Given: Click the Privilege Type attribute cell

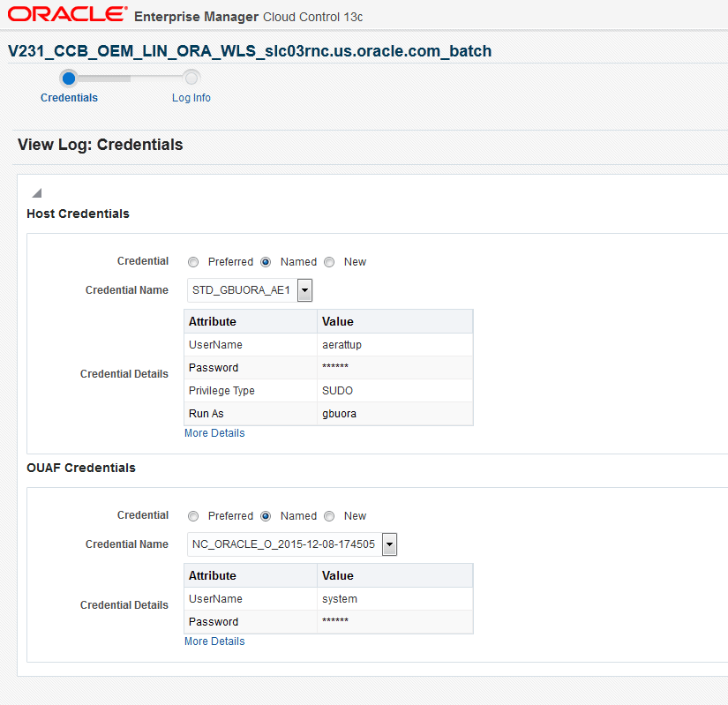Looking at the screenshot, I should (251, 391).
